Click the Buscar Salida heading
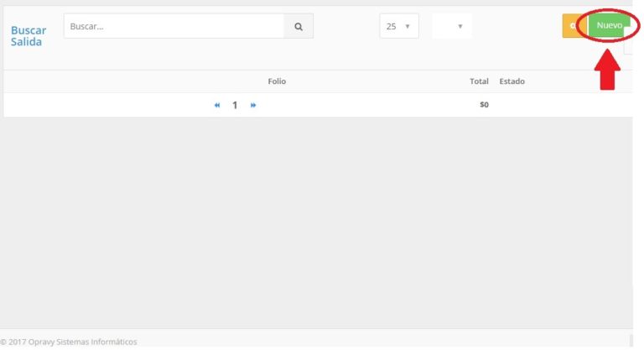Image resolution: width=644 pixels, height=350 pixels. point(29,36)
